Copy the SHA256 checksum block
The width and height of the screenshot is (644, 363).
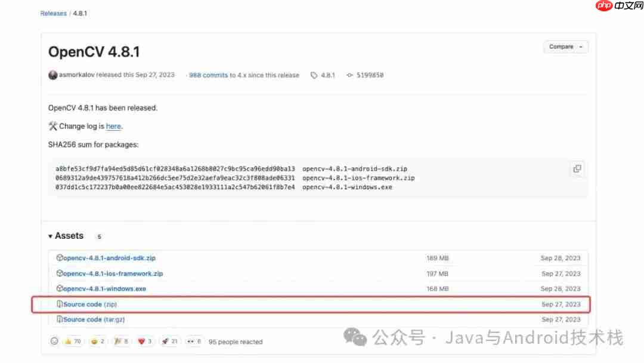[577, 169]
